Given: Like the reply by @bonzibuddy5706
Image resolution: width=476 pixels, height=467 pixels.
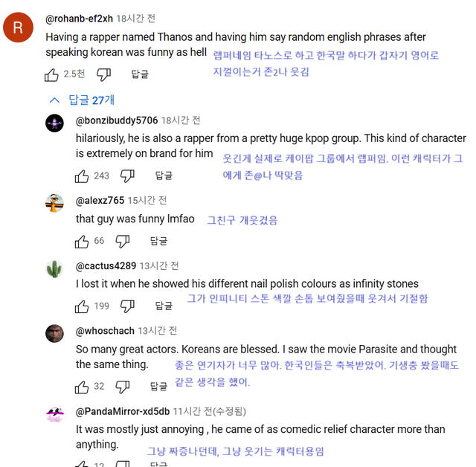Looking at the screenshot, I should click(82, 175).
